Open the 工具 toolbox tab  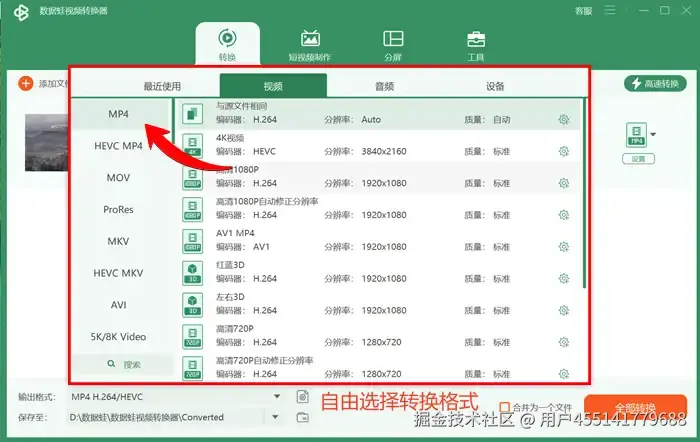(476, 45)
